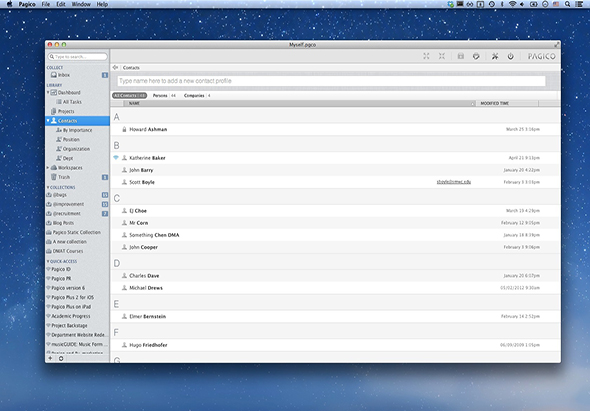Viewport: 590px width, 411px height.
Task: Open Notification Center from the menu bar
Action: tap(579, 4)
